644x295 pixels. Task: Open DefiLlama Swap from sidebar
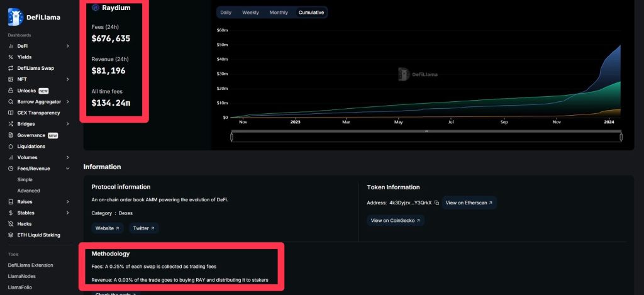click(11, 68)
